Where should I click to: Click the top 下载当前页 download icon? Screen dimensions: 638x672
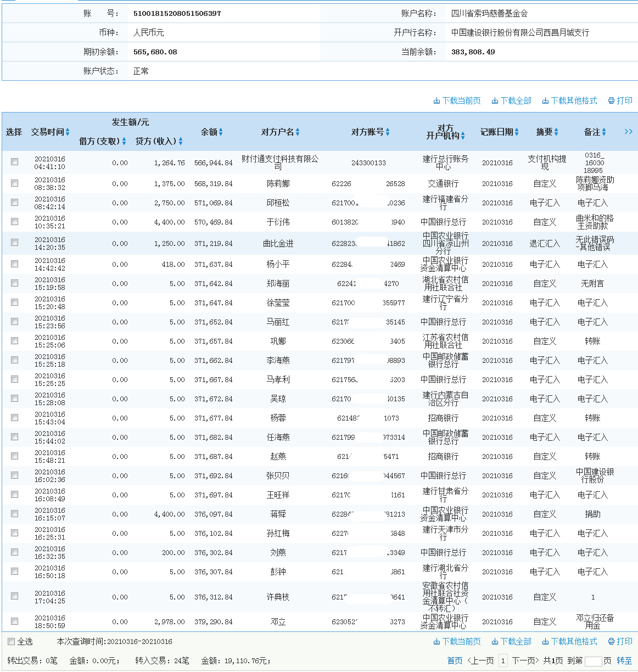point(436,101)
